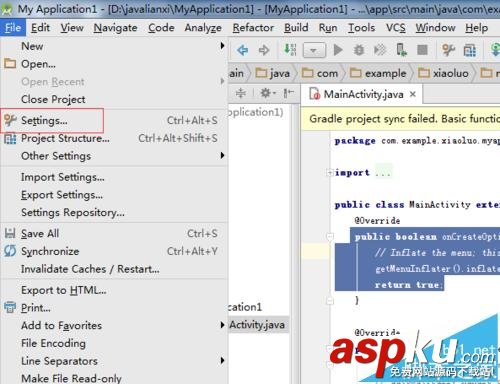Click the Stop square icon
This screenshot has height=384, width=500.
[422, 50]
